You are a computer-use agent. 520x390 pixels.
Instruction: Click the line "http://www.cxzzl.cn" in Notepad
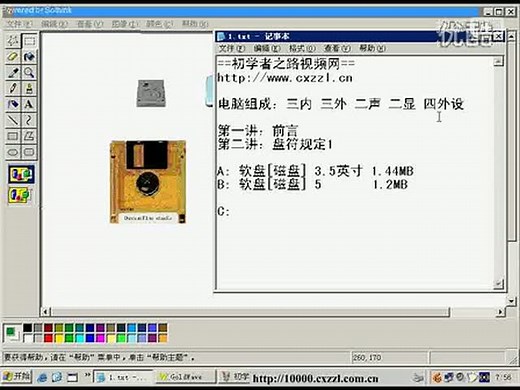[285, 78]
